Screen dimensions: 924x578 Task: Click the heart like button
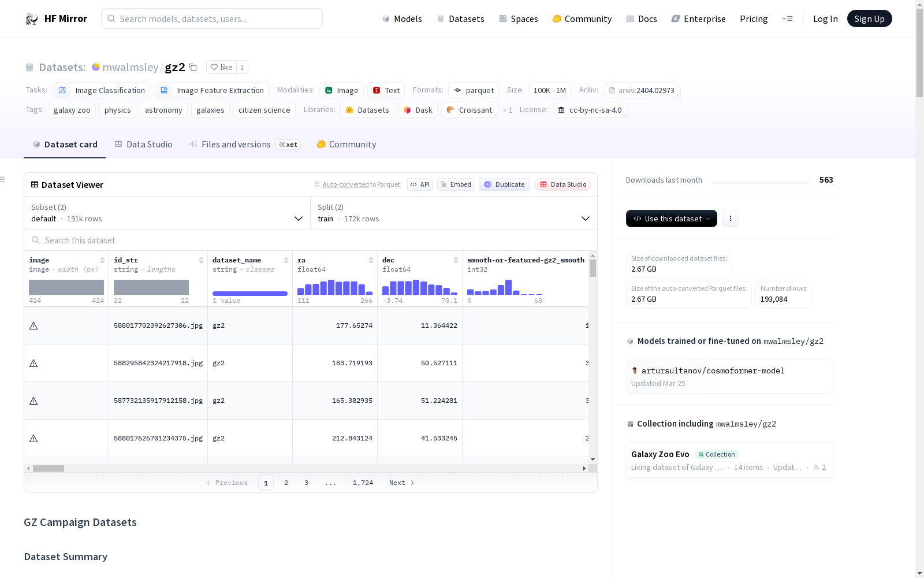[x=221, y=67]
